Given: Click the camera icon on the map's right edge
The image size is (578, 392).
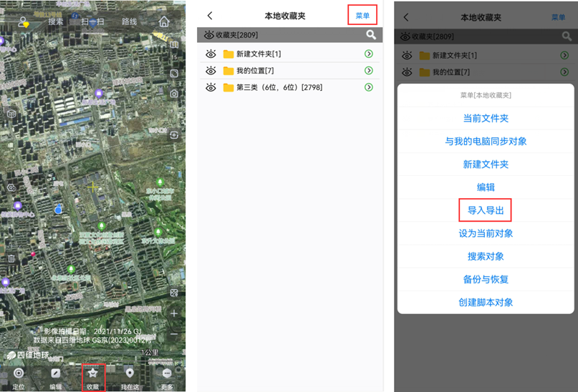Looking at the screenshot, I should (x=174, y=93).
